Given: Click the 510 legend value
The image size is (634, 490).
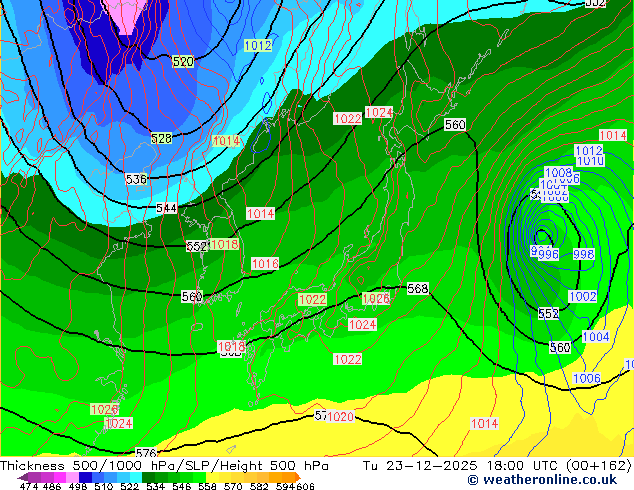Looking at the screenshot, I should [104, 486].
